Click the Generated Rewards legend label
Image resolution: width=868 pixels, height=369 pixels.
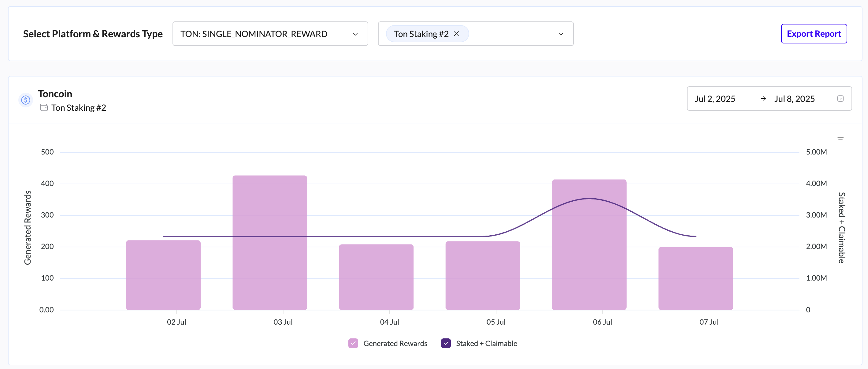tap(395, 343)
